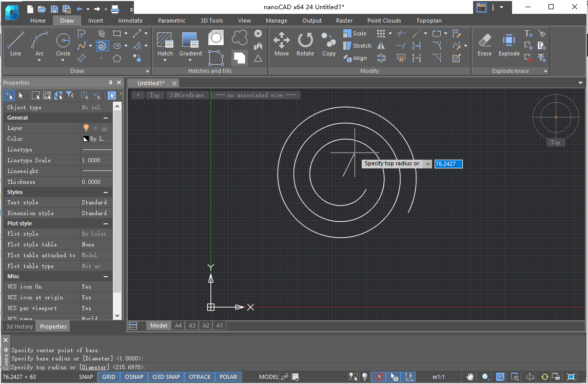
Task: Open the Hatch tool
Action: tap(165, 44)
